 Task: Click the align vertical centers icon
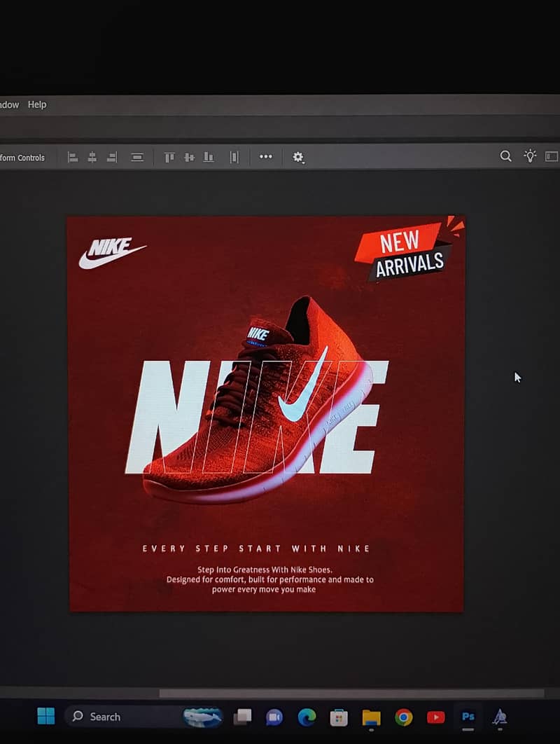[x=189, y=157]
